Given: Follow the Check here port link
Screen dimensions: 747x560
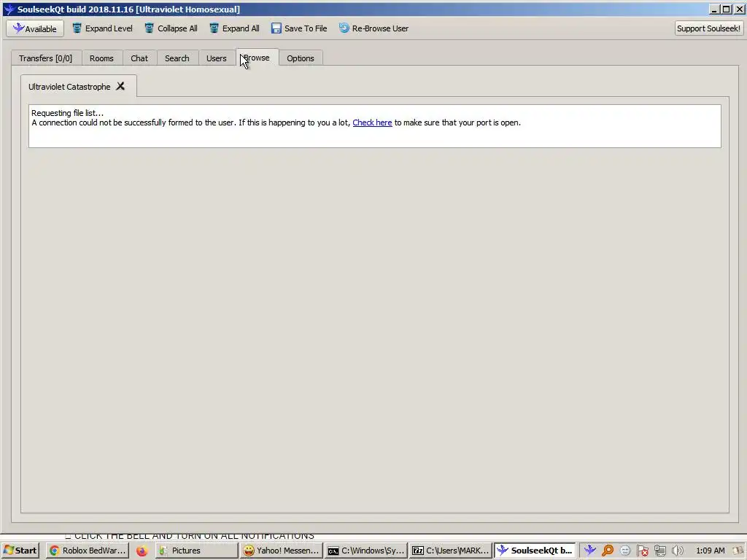Looking at the screenshot, I should click(x=372, y=122).
